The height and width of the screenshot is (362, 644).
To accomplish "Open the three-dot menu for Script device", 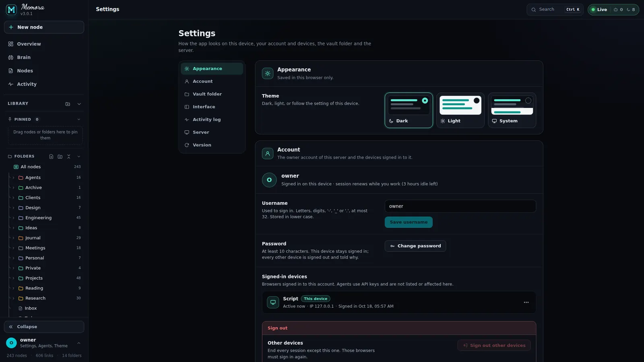I will click(526, 302).
